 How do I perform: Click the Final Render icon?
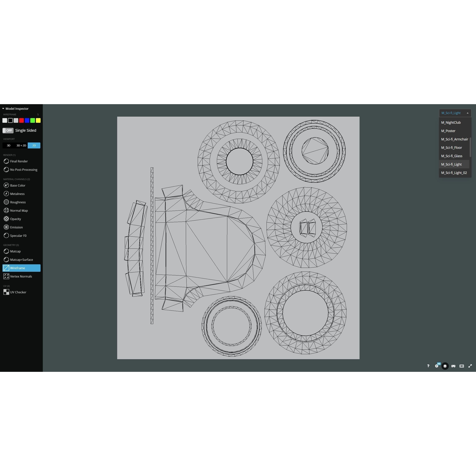coord(6,161)
